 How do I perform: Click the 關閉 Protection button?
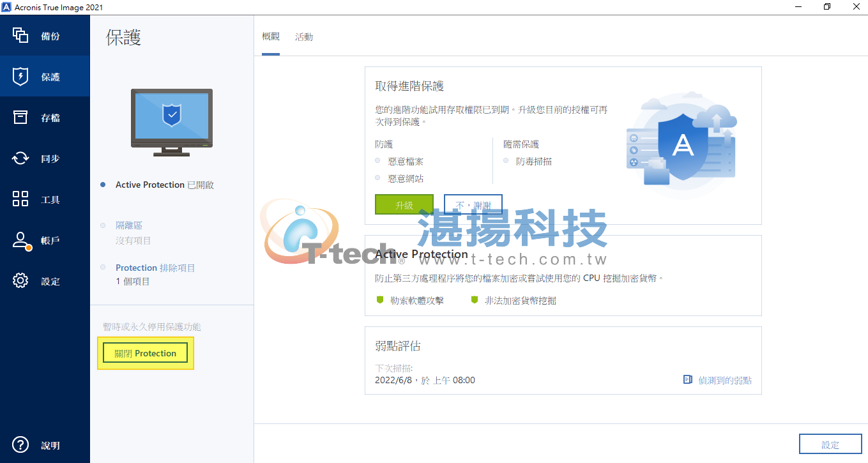click(x=146, y=353)
